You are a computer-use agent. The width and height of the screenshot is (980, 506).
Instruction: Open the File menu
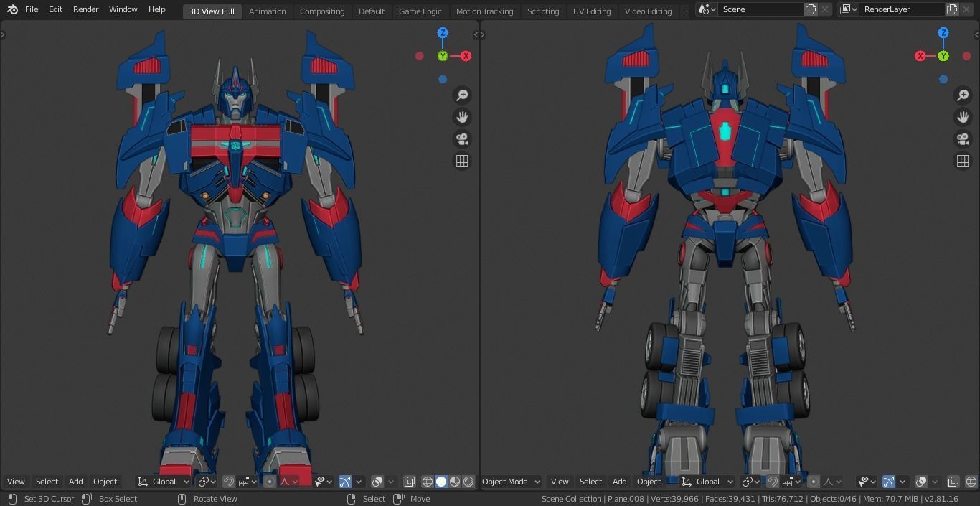tap(32, 9)
